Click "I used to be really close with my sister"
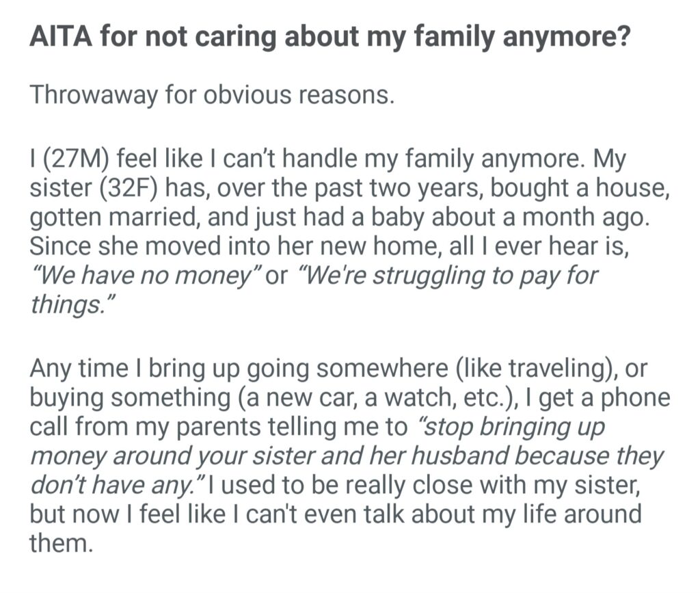Image resolution: width=700 pixels, height=593 pixels. pos(422,485)
